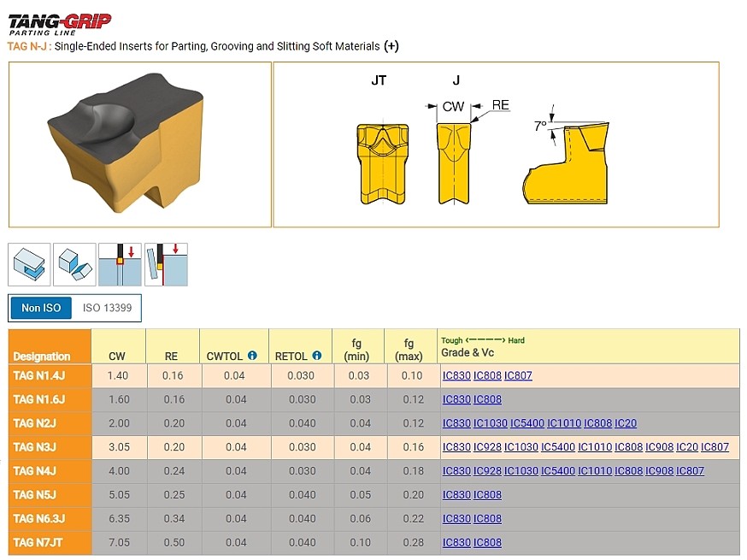Click the grooving application icon
Screen dimensions: 747x560
[29, 264]
